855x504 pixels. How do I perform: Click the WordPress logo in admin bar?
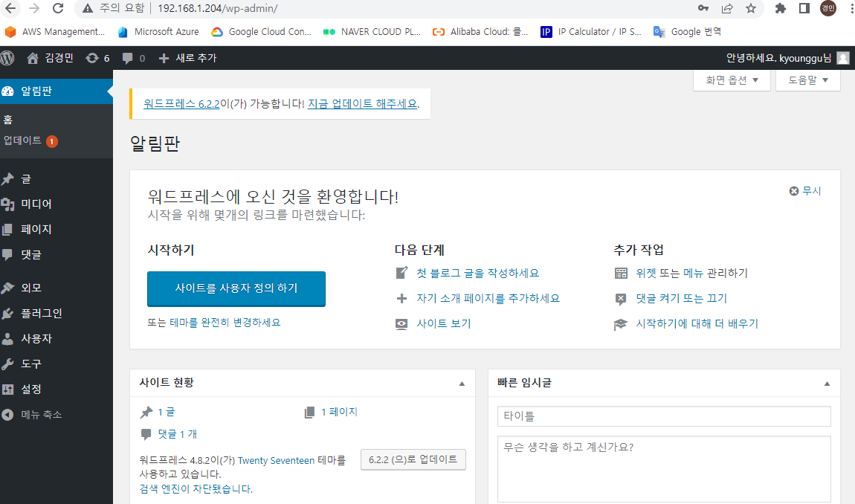tap(7, 58)
